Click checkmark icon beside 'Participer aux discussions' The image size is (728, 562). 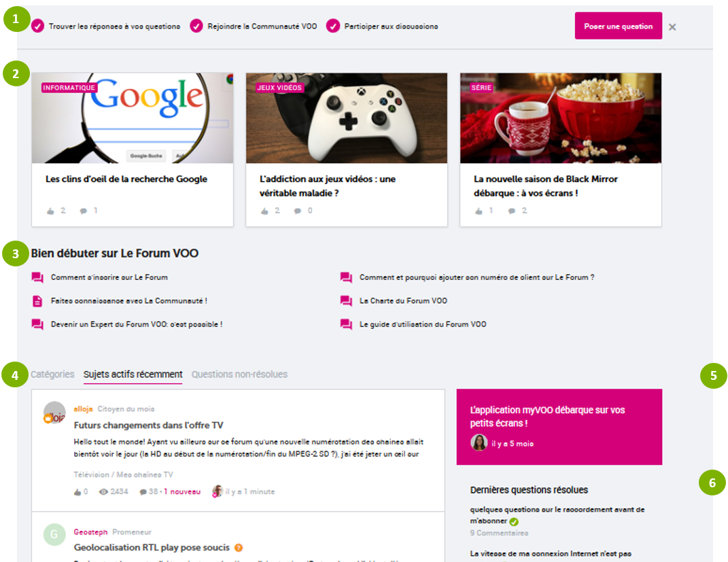point(333,27)
